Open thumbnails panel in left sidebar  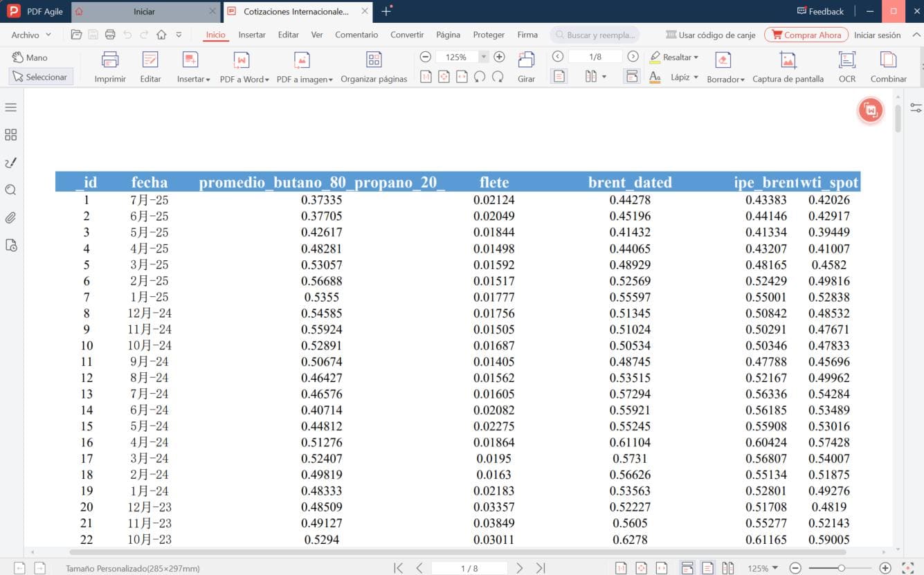(x=11, y=135)
